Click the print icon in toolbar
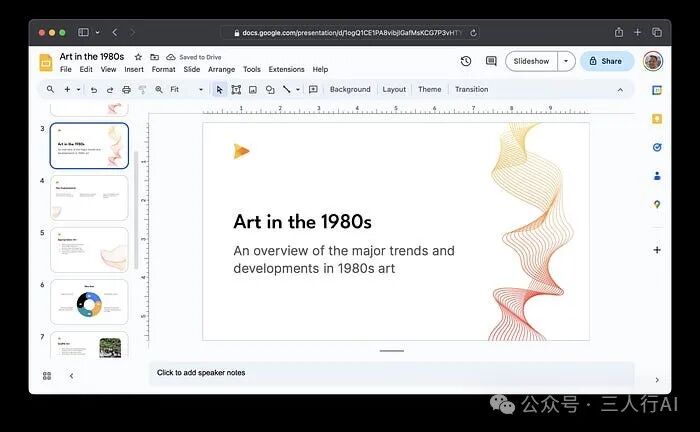700x432 pixels. point(126,89)
